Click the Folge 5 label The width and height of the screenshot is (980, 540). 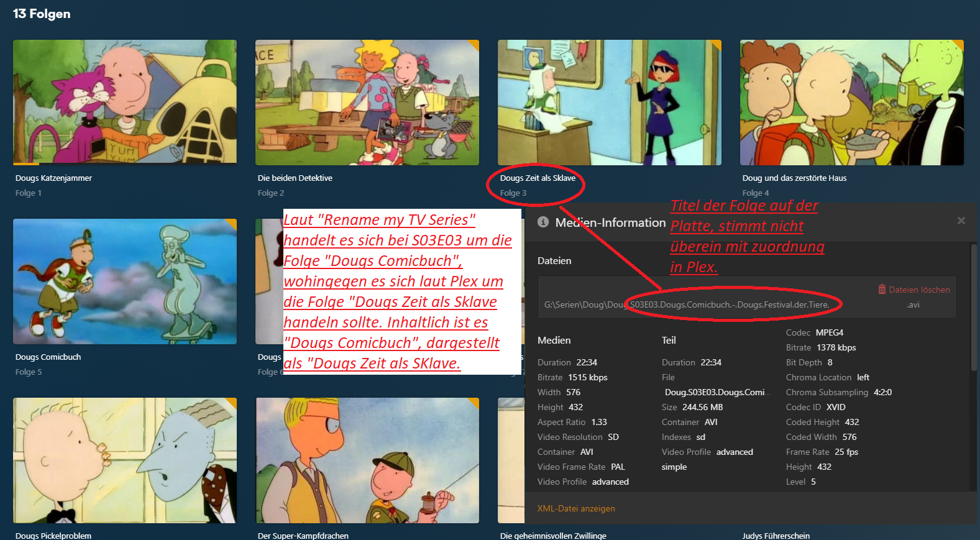(x=29, y=372)
